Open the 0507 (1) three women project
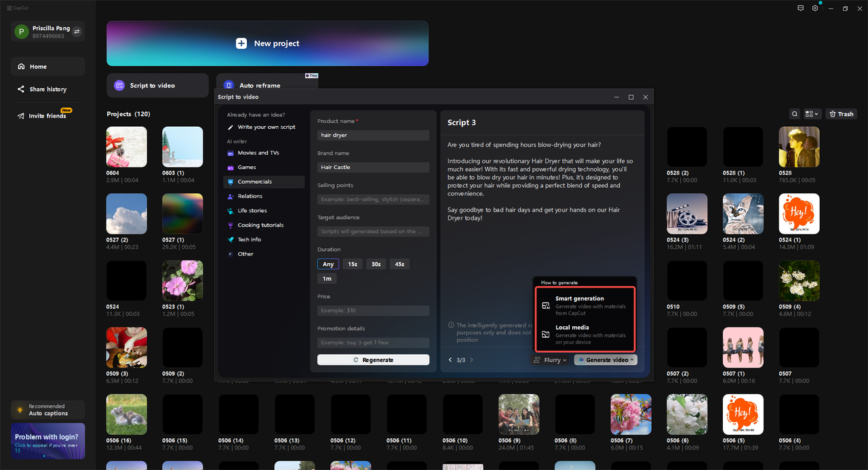This screenshot has width=868, height=470. click(x=743, y=348)
